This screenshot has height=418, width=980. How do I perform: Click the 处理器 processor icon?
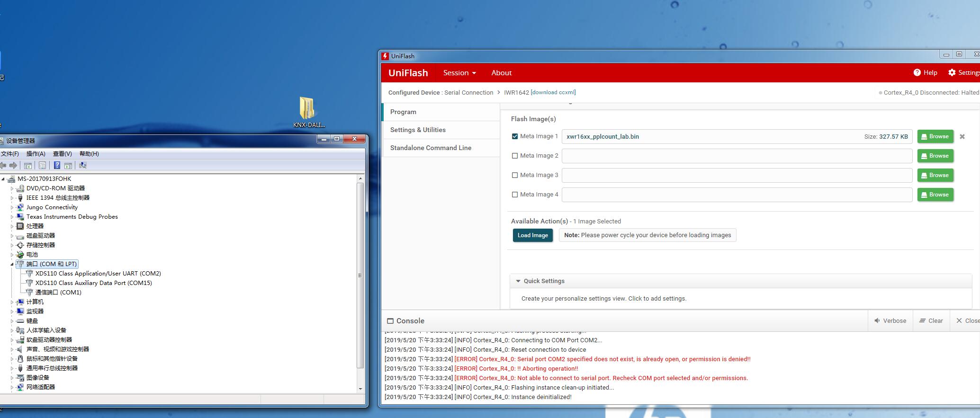(x=20, y=226)
